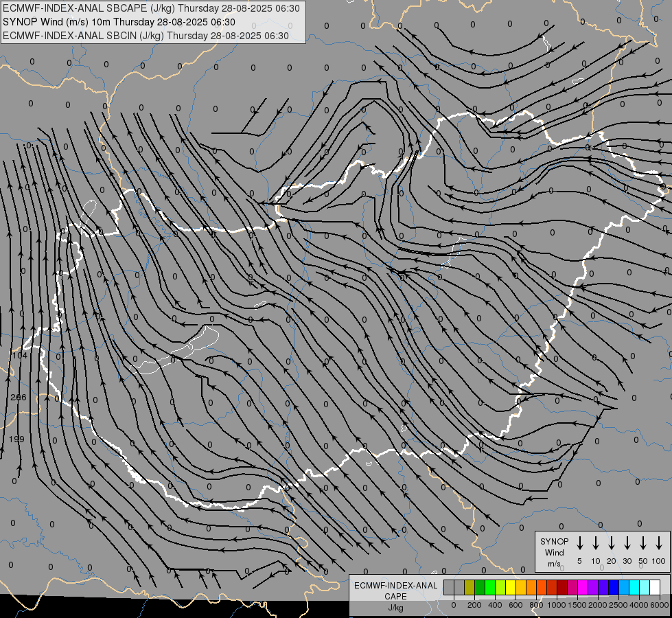
Task: Click the '6000' CAPE scale label
Action: [660, 605]
